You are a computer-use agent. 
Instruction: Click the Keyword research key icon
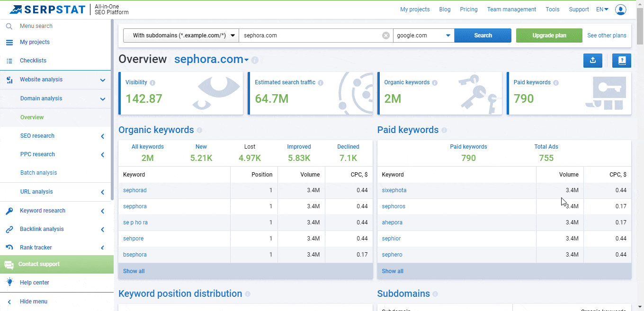[9, 211]
